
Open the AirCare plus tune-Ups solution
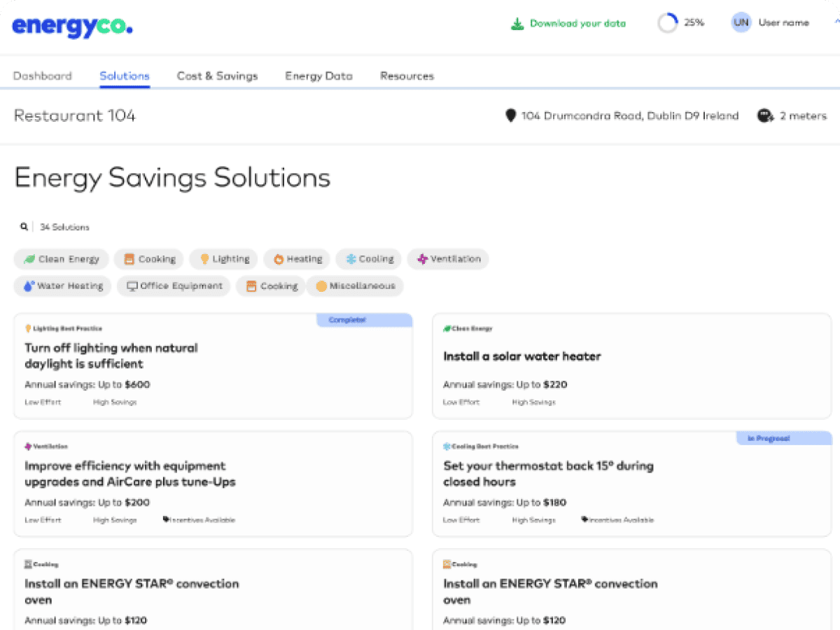(213, 484)
